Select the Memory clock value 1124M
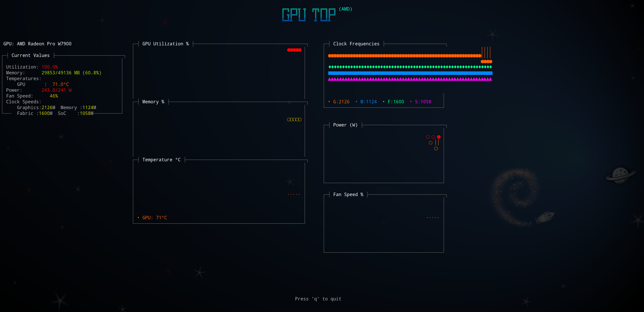Viewport: 644px width, 312px height. coord(89,108)
